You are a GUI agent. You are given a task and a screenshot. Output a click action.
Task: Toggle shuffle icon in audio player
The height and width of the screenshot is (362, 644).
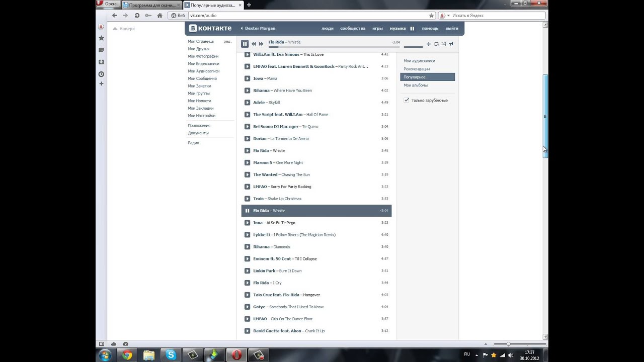(x=444, y=44)
